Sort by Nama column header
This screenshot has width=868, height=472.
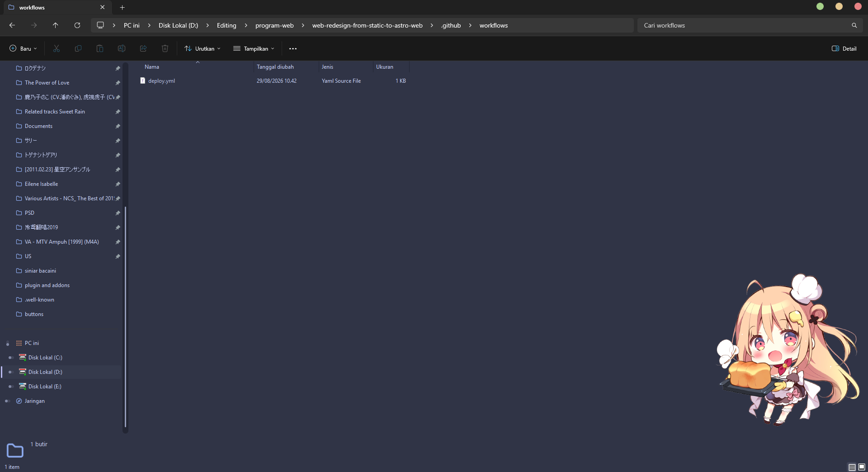197,67
